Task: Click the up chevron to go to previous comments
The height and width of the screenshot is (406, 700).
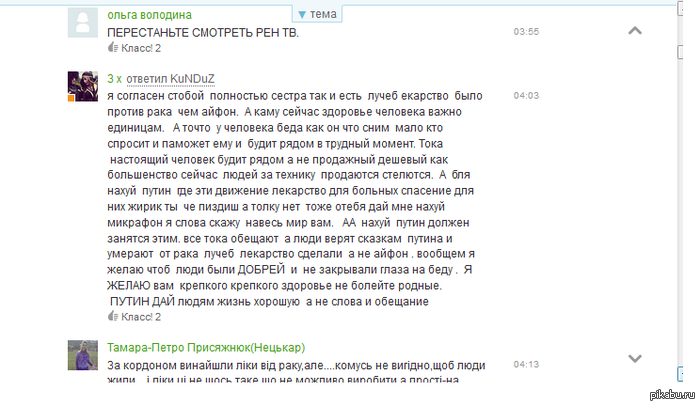Action: pyautogui.click(x=635, y=31)
